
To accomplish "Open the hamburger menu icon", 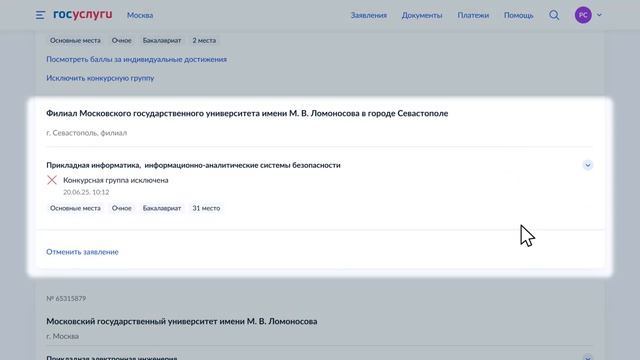I will pyautogui.click(x=40, y=16).
